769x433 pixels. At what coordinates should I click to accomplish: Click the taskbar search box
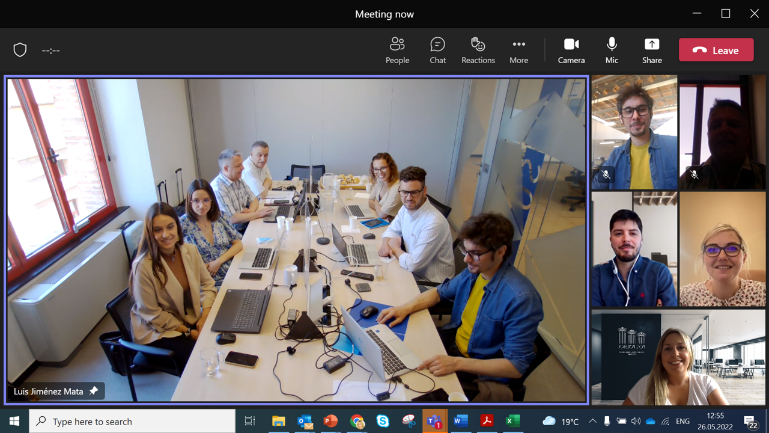tap(132, 421)
